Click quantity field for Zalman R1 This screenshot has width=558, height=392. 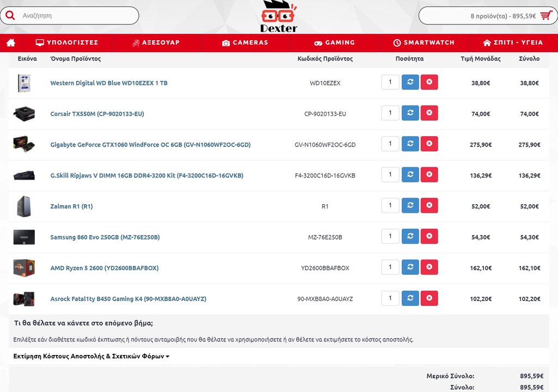pos(390,205)
